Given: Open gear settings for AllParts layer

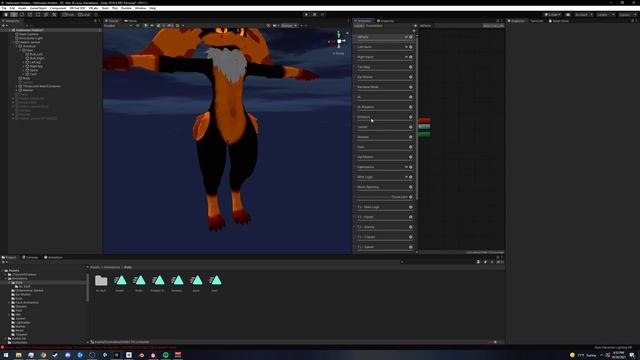Looking at the screenshot, I should [x=411, y=37].
